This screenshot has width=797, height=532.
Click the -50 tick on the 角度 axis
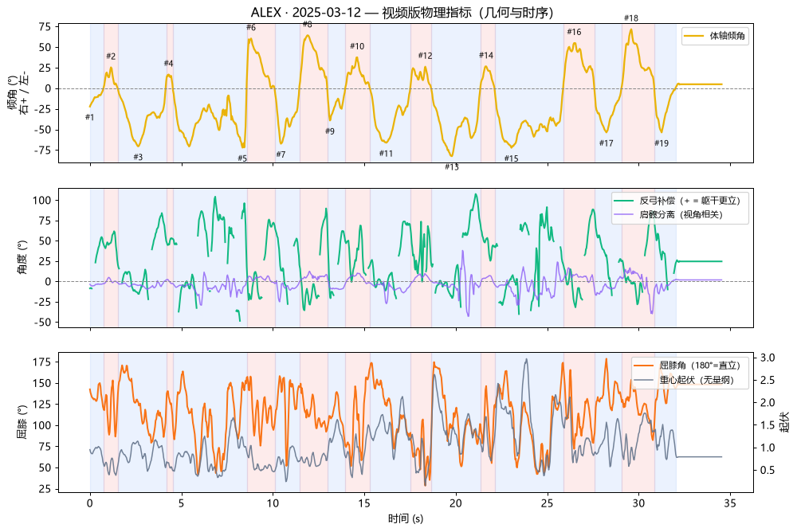41,323
